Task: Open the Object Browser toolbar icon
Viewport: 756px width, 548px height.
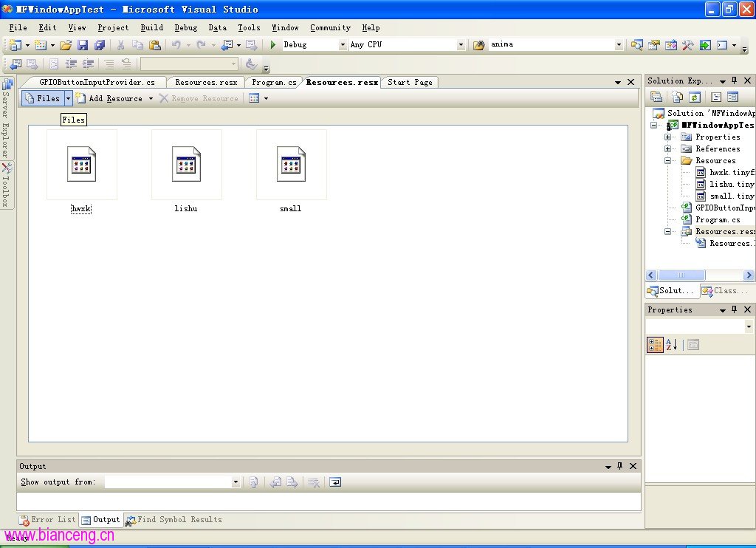Action: click(x=670, y=45)
